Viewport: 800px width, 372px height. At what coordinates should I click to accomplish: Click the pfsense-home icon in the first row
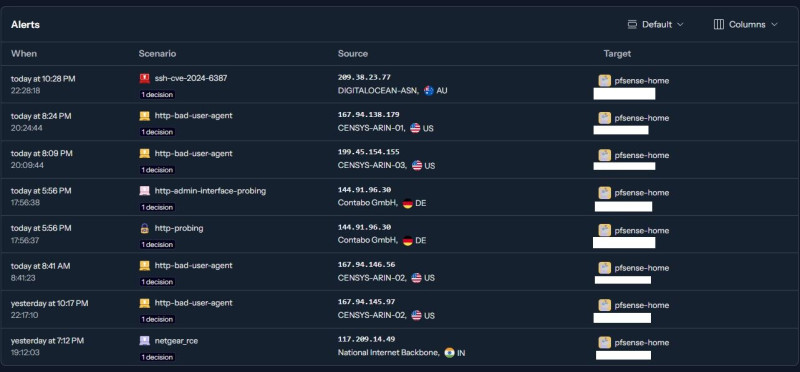point(605,81)
